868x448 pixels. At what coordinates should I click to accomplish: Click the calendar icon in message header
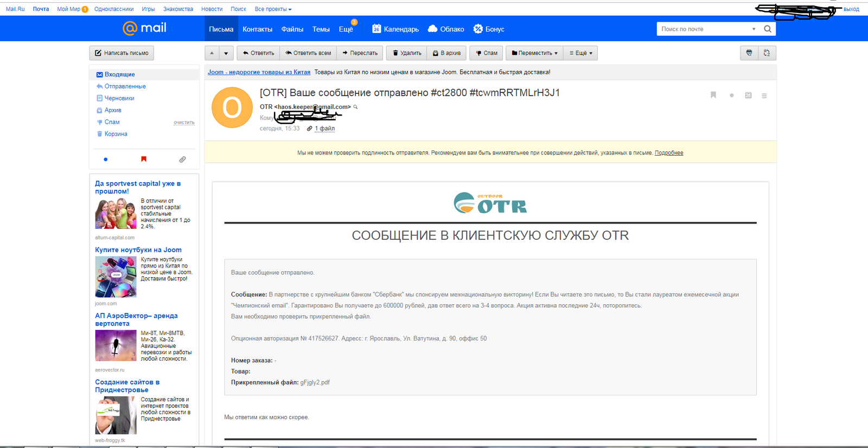[748, 95]
